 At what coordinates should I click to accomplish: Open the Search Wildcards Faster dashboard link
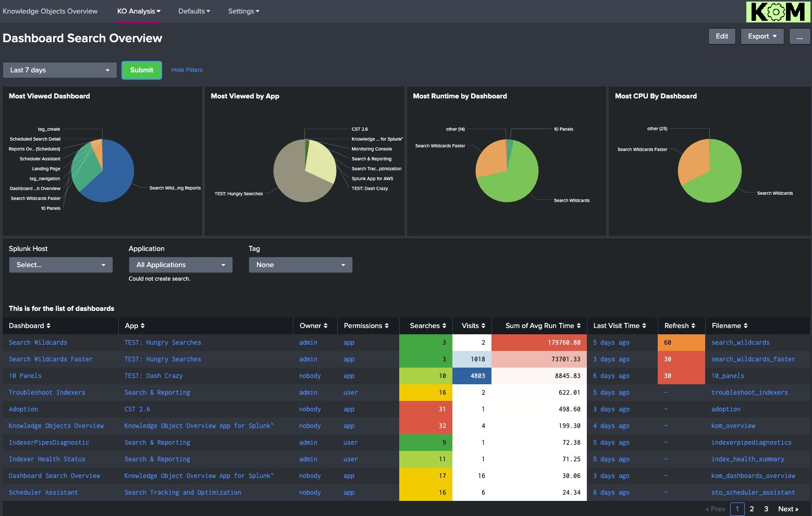tap(51, 359)
